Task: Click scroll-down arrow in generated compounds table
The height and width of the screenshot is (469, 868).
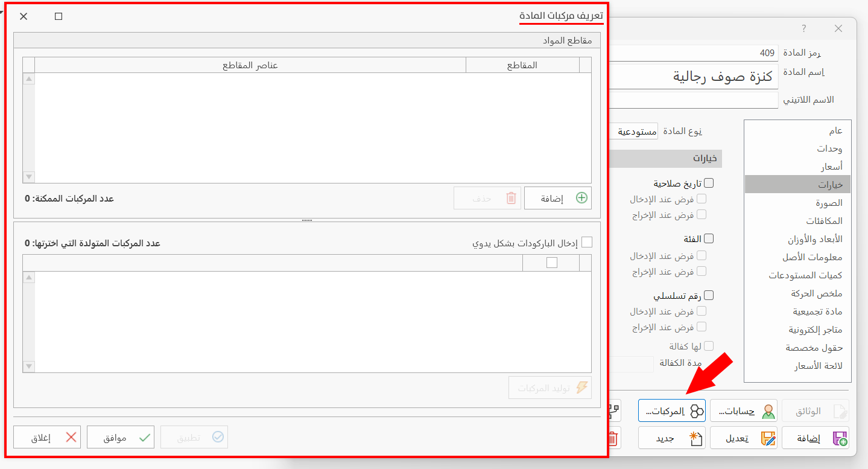Action: [29, 366]
